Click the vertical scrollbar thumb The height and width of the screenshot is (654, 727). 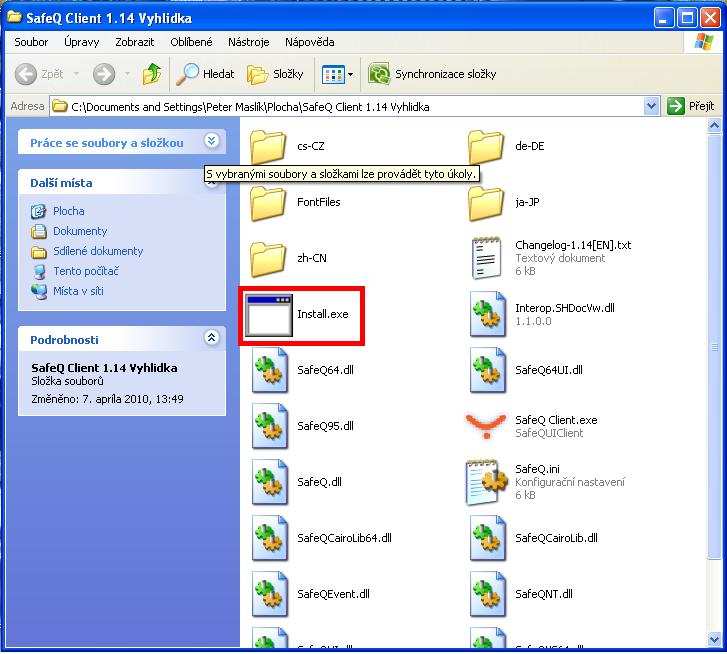(714, 346)
